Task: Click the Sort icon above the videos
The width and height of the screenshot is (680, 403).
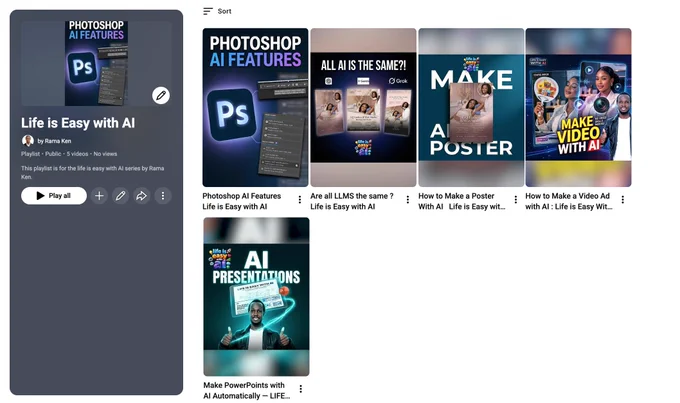Action: tap(208, 11)
